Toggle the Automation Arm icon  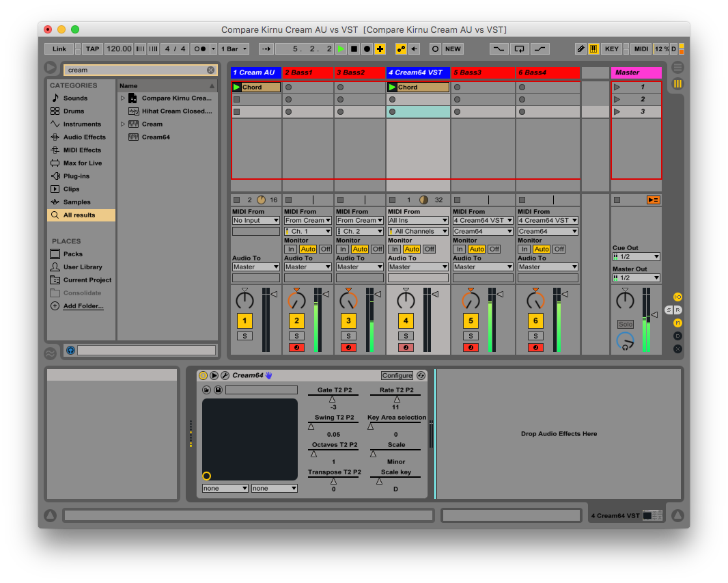[x=401, y=49]
